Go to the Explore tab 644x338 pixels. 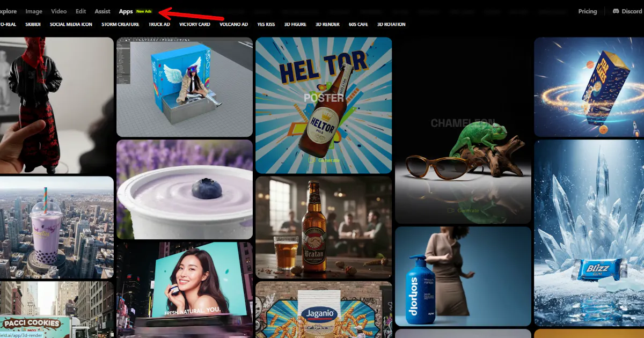pos(8,11)
